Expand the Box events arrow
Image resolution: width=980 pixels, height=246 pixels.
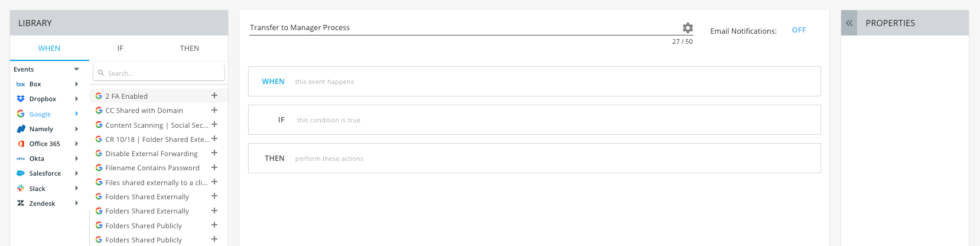77,84
